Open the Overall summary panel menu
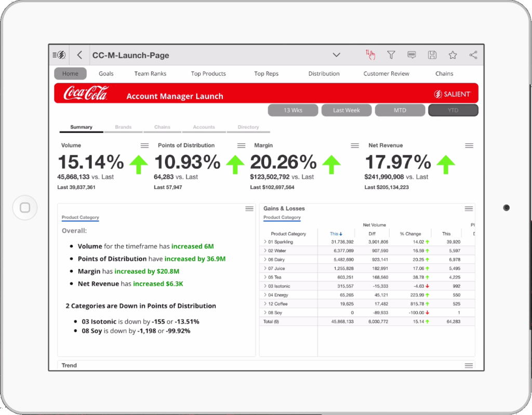The image size is (532, 415). coord(249,209)
